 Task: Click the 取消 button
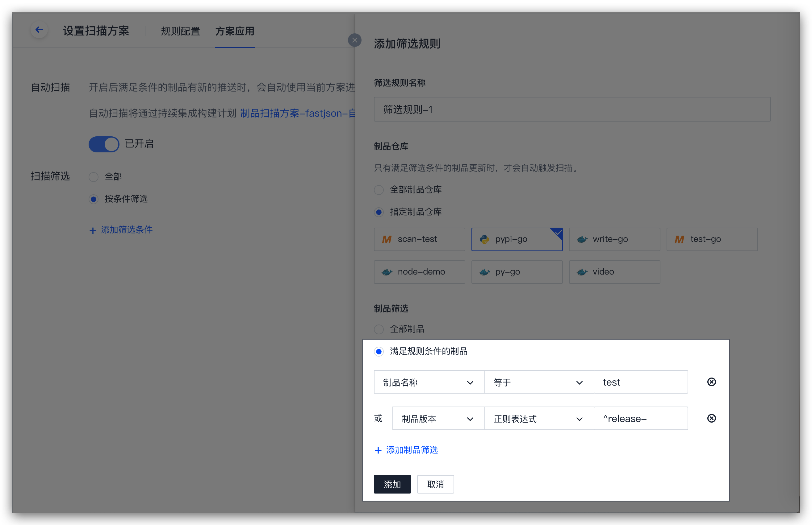pyautogui.click(x=435, y=484)
